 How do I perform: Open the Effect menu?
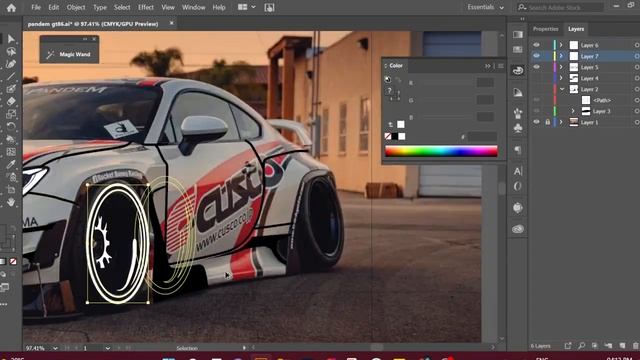(x=146, y=7)
